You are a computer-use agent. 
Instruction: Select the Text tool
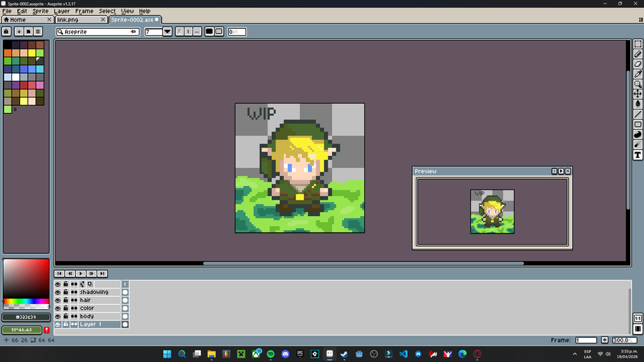[x=638, y=155]
